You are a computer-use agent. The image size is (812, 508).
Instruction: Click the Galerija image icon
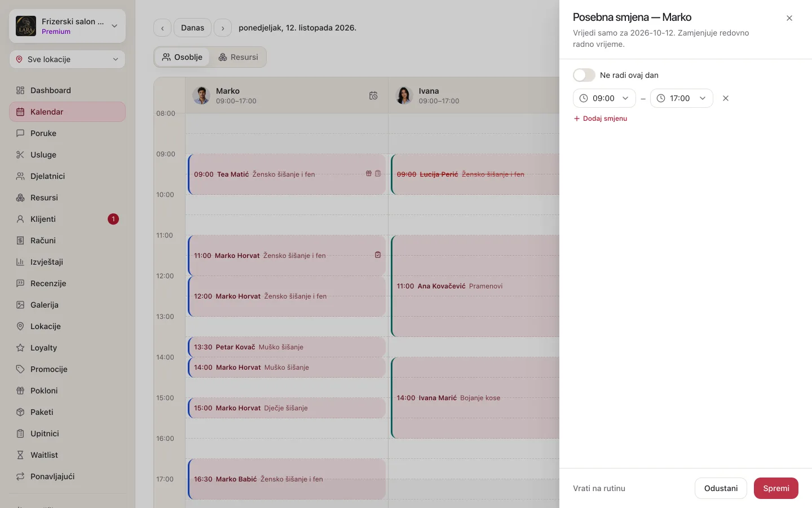pyautogui.click(x=20, y=305)
